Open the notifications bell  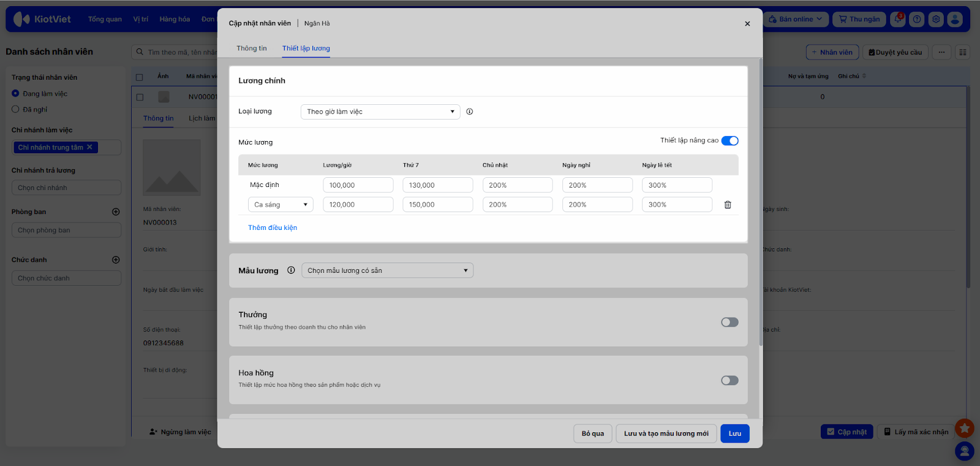(898, 19)
